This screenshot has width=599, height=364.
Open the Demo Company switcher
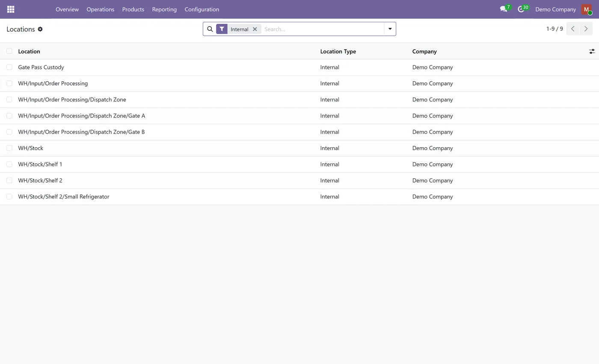pos(555,9)
